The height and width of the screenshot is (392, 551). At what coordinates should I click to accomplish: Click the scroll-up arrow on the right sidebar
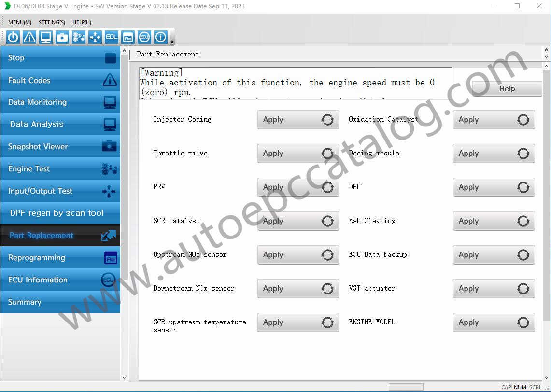point(125,50)
